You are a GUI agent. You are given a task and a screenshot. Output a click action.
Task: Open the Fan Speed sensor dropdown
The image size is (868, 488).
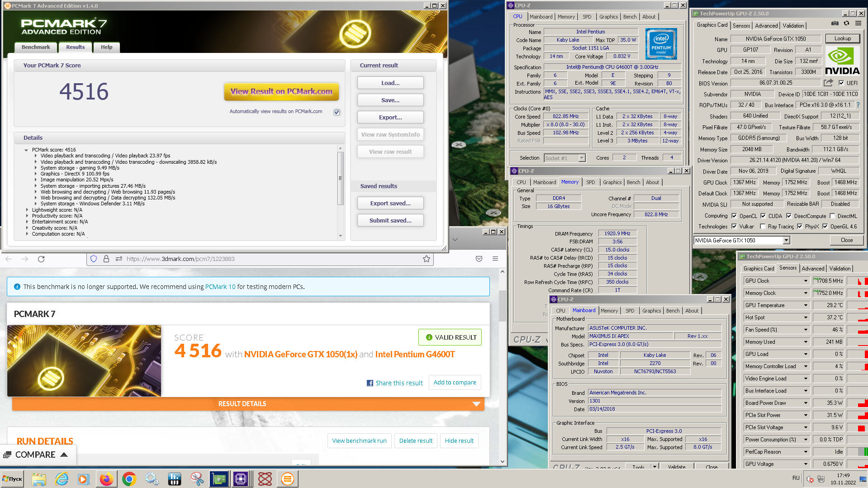coord(806,330)
